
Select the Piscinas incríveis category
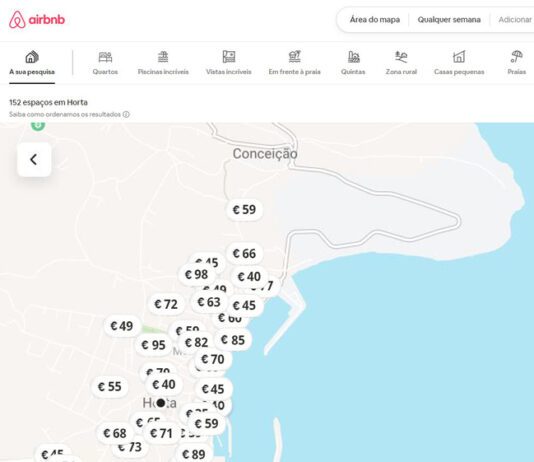(x=163, y=63)
